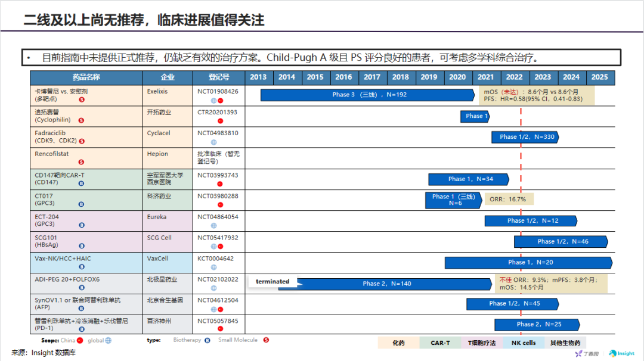Click the Insight logo at bottom right
The image size is (644, 361).
tap(622, 353)
